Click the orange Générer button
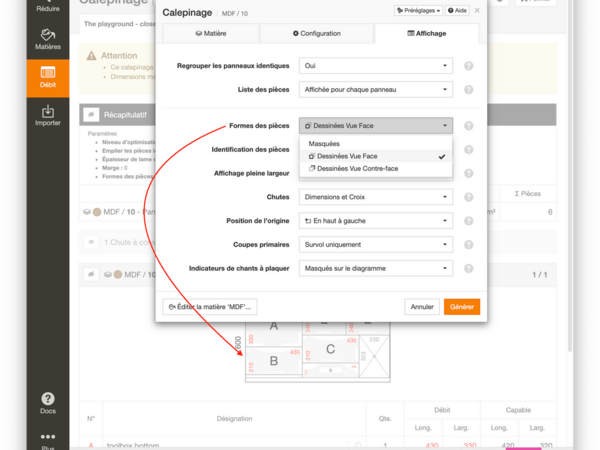Viewport: 600px width, 450px height. click(462, 307)
